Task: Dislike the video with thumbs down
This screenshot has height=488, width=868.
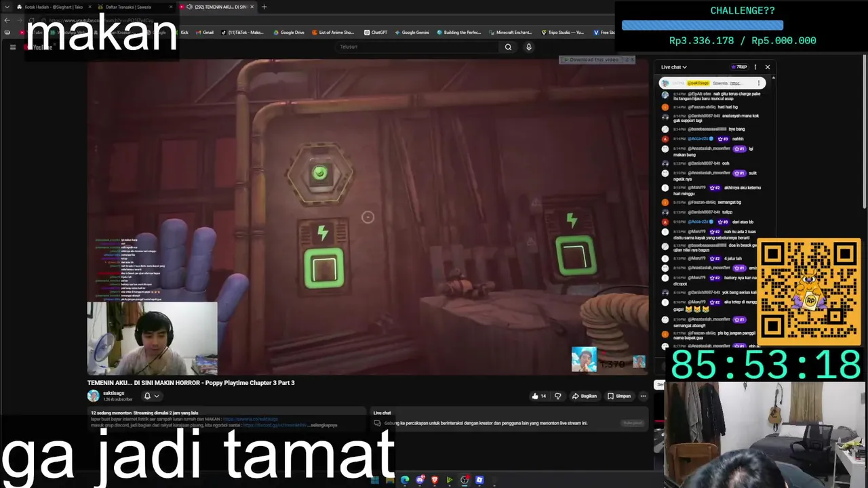Action: pyautogui.click(x=558, y=396)
